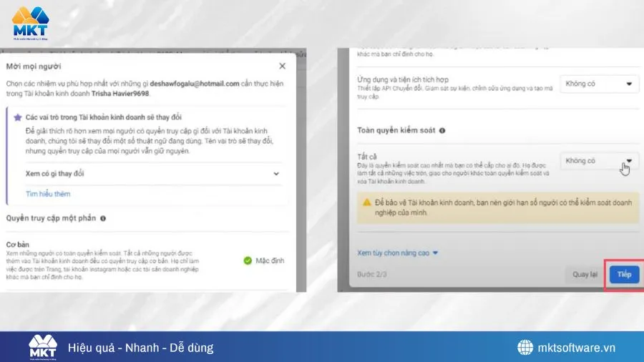The image size is (644, 362).
Task: Open the Tất cả Không có dropdown
Action: pos(599,161)
